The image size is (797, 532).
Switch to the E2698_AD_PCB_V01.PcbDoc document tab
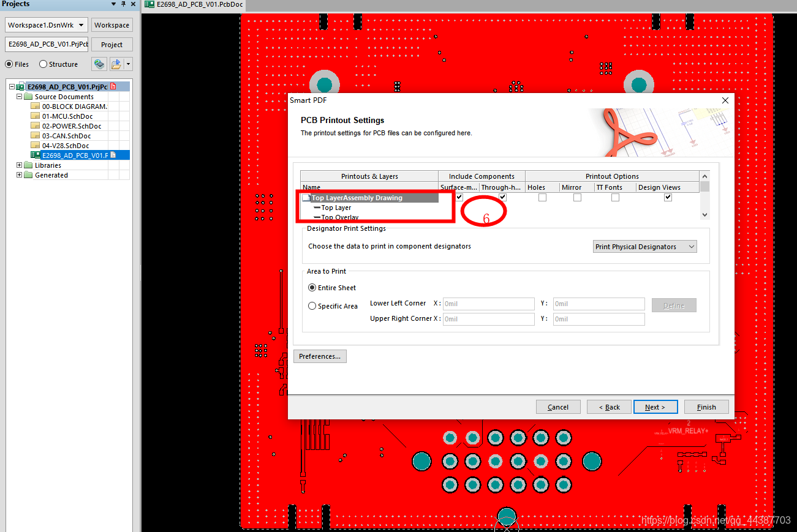click(x=194, y=4)
